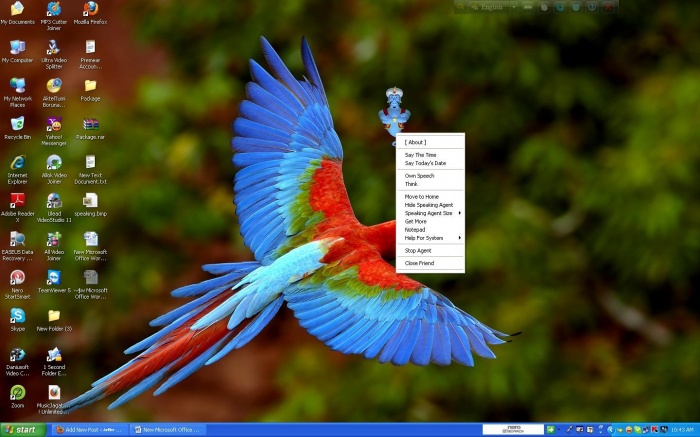Launch Mozilla Firefox desktop shortcut
The width and height of the screenshot is (700, 437).
(x=91, y=13)
